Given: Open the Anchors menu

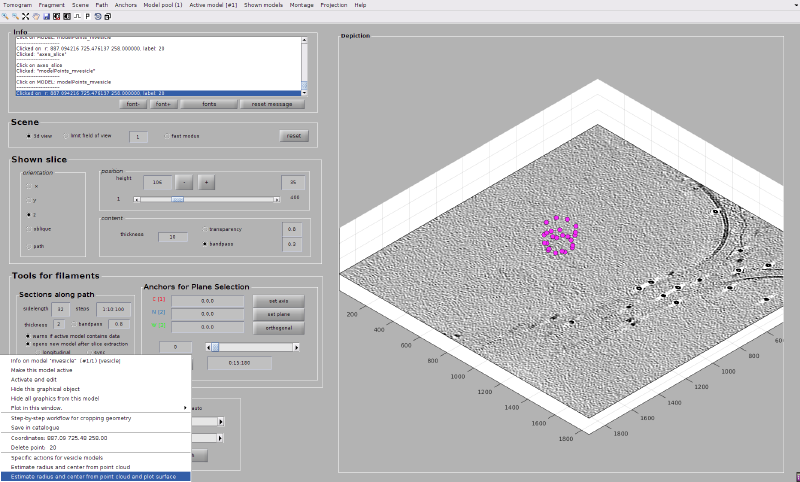Looking at the screenshot, I should click(x=126, y=5).
